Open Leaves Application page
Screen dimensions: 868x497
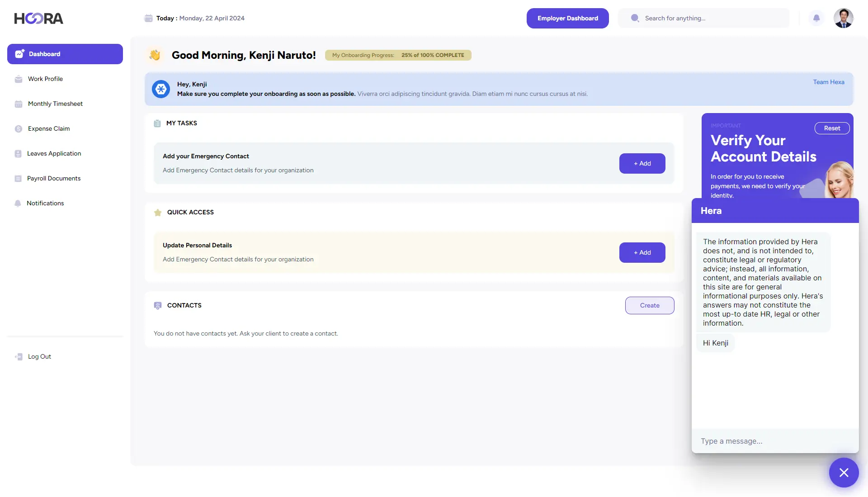(54, 153)
